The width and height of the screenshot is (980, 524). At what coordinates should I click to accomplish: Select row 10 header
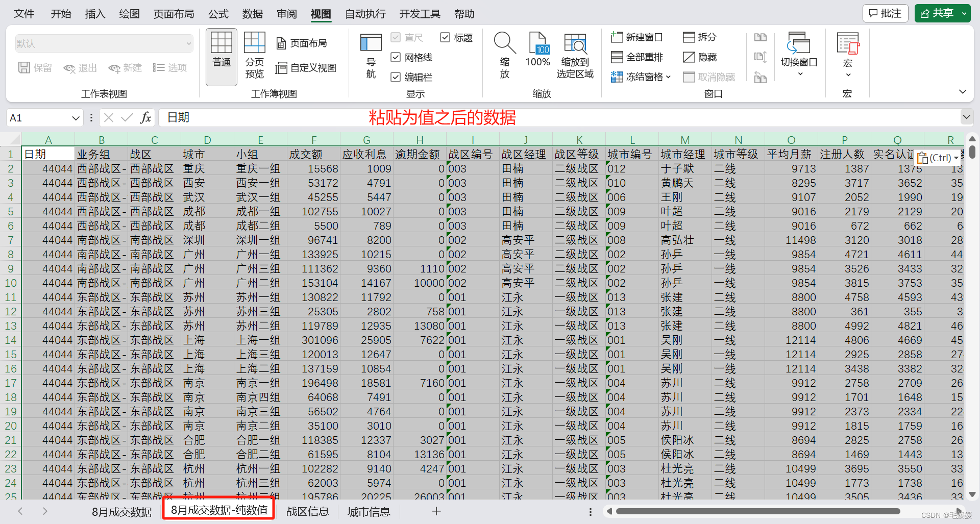click(11, 283)
